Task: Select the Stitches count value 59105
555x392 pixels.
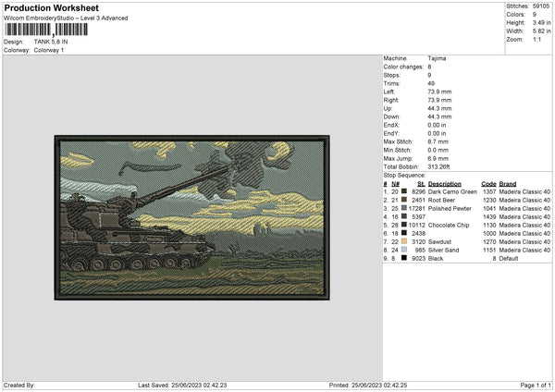Action: point(541,6)
